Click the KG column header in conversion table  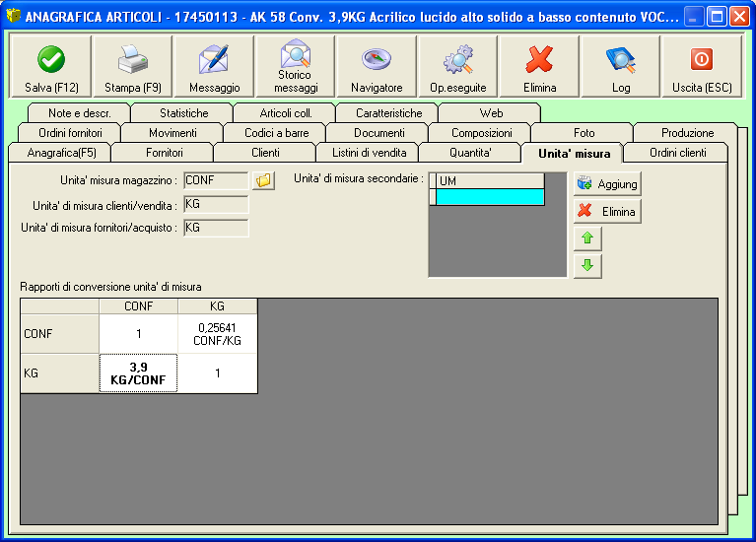coord(218,306)
